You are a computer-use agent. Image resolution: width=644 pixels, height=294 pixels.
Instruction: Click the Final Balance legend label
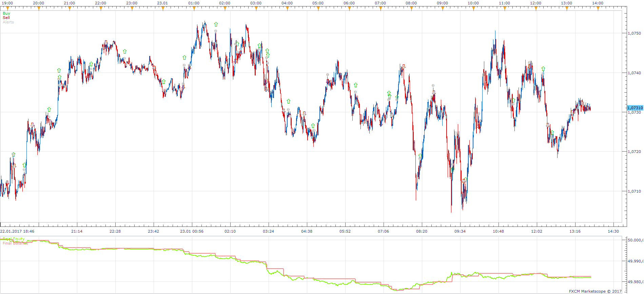coord(15,243)
